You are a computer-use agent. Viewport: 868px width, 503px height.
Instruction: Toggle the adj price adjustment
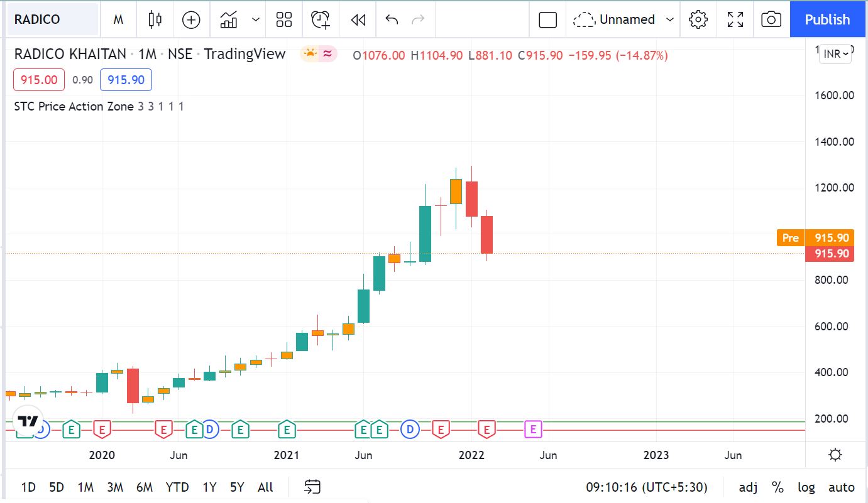748,487
